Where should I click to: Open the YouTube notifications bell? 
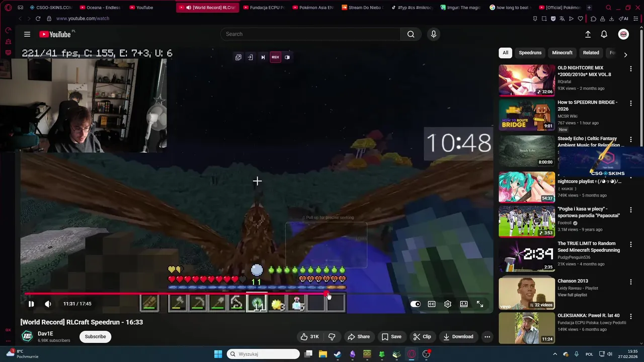click(x=604, y=34)
